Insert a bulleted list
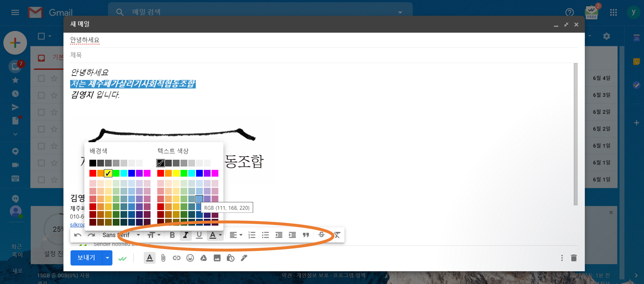Screen dimensions: 644x284 coord(265,235)
